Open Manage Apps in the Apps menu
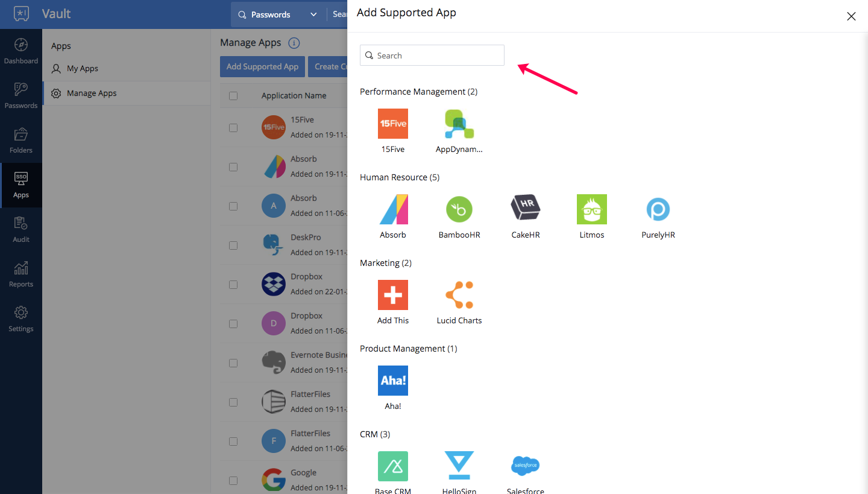The width and height of the screenshot is (868, 494). (x=127, y=93)
